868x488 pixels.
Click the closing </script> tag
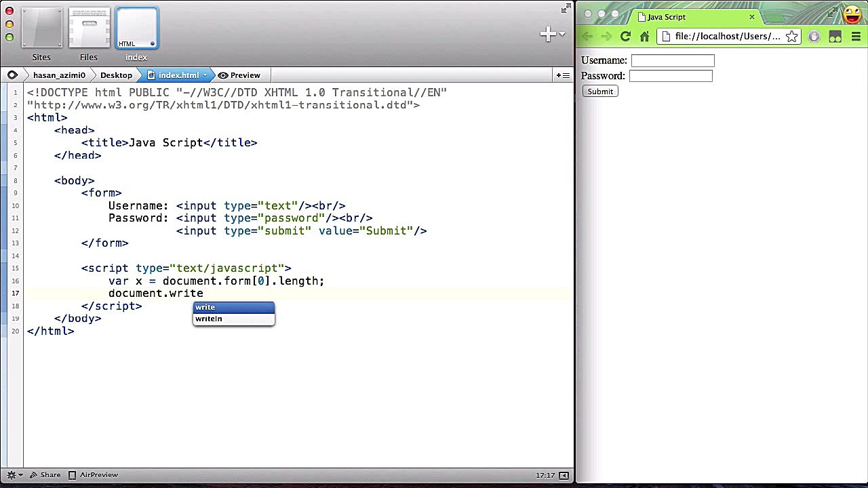click(112, 306)
